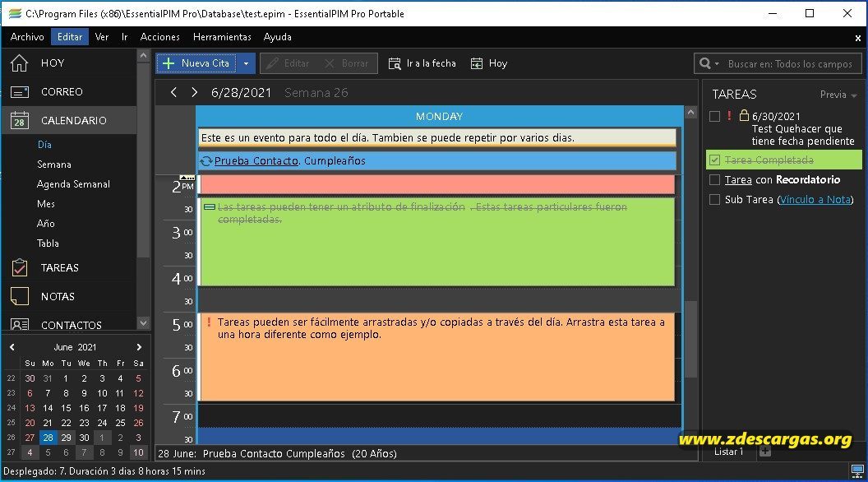The width and height of the screenshot is (868, 482).
Task: Click the Semana 26 label
Action: coord(316,93)
